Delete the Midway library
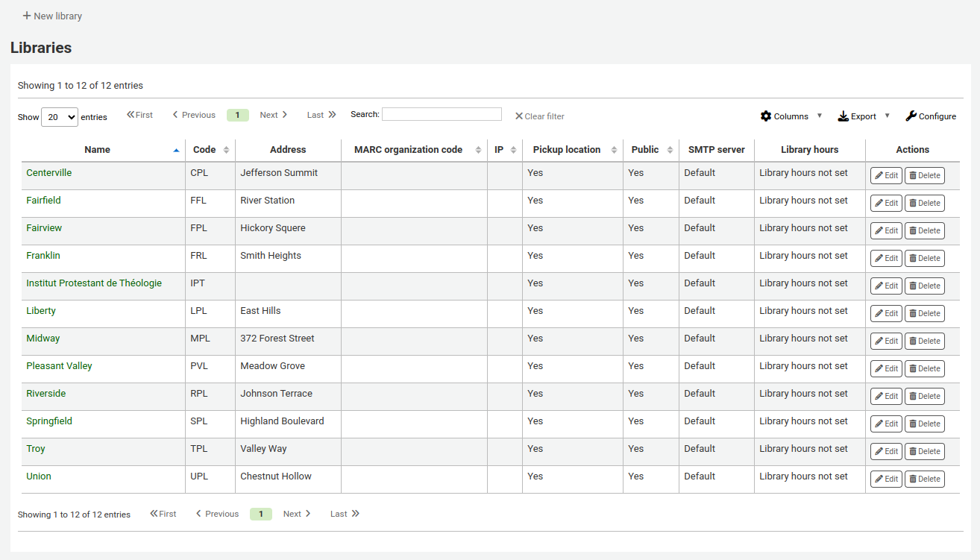The image size is (980, 560). [x=925, y=342]
